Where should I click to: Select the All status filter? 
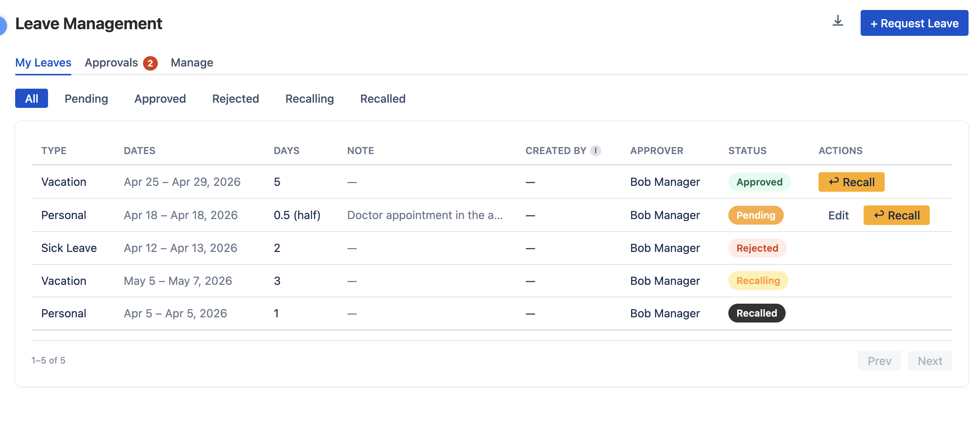tap(31, 98)
